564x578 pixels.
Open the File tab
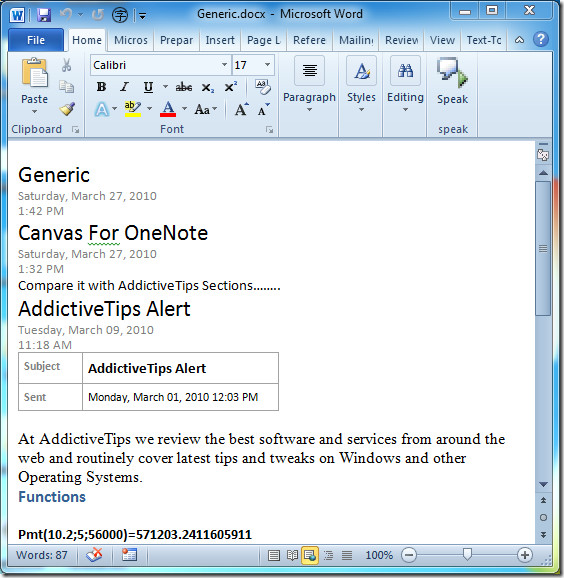36,40
